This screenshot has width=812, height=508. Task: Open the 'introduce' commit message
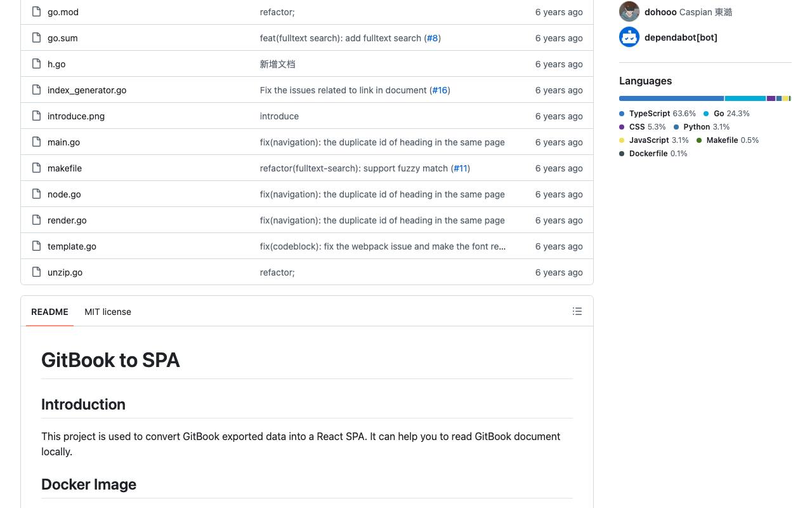pos(279,116)
